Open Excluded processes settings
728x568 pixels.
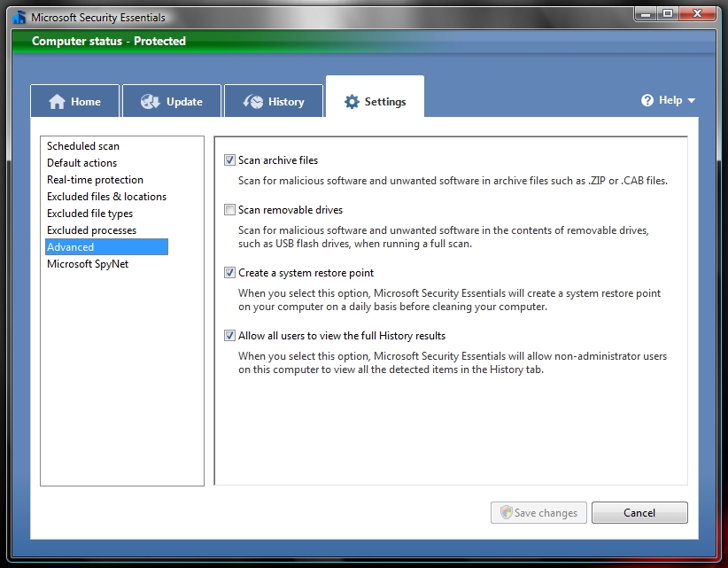coord(91,230)
